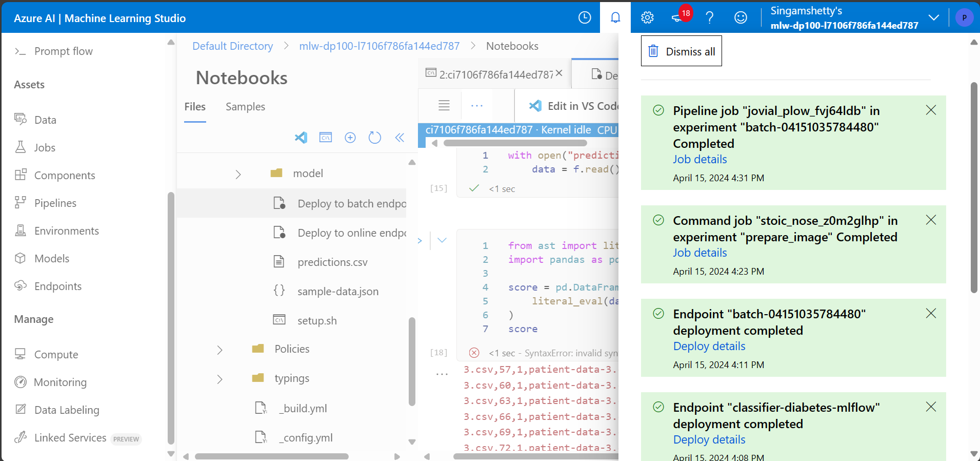Click the file tree vertical scrollbar thumb

tap(412, 362)
